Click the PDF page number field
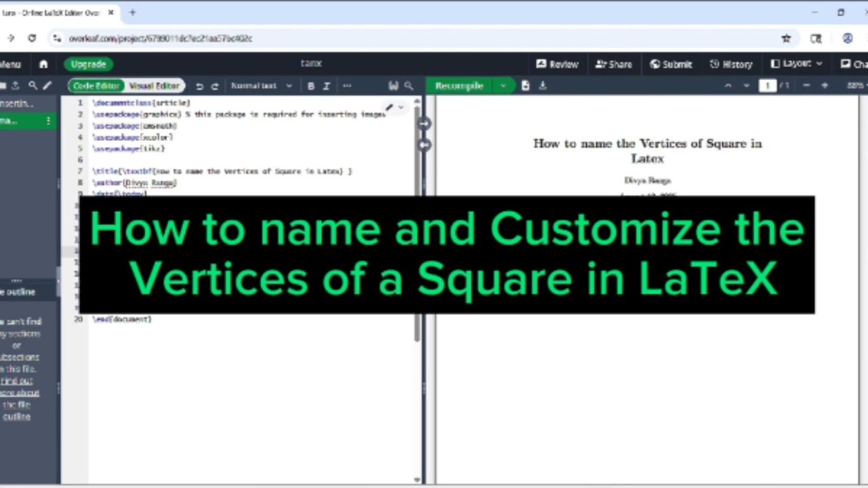The width and height of the screenshot is (868, 488). point(768,86)
